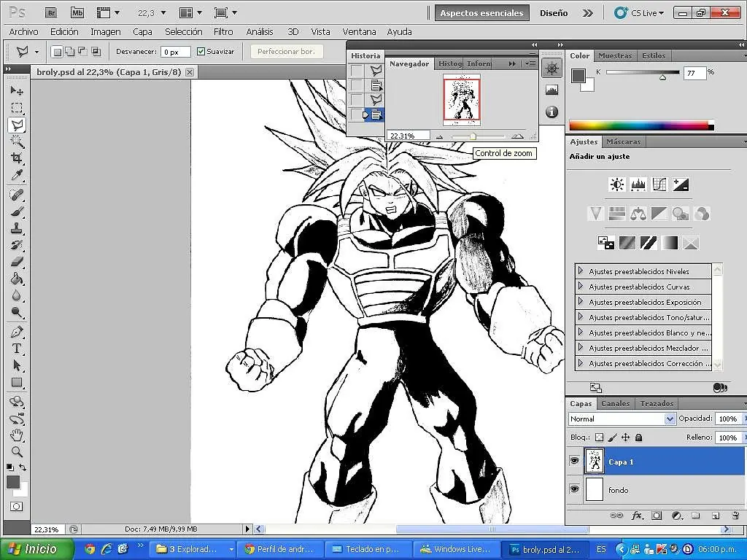Add a Curves adjustment
This screenshot has width=747, height=560.
click(x=659, y=184)
